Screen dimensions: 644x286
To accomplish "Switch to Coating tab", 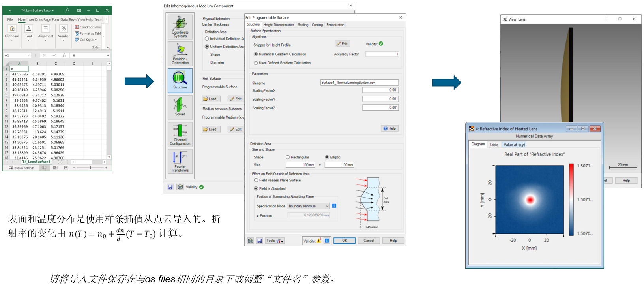I will [x=317, y=25].
